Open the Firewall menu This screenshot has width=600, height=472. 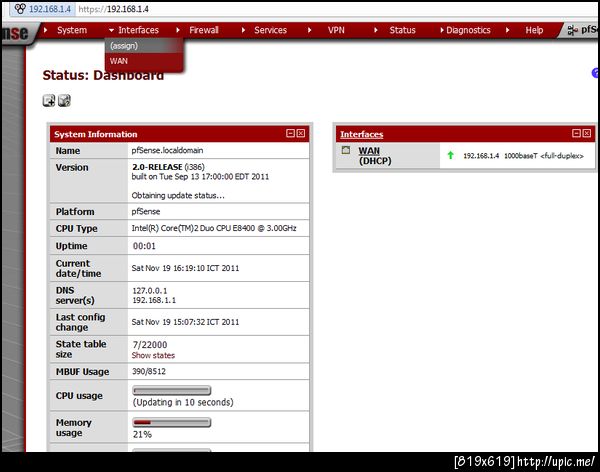click(204, 30)
